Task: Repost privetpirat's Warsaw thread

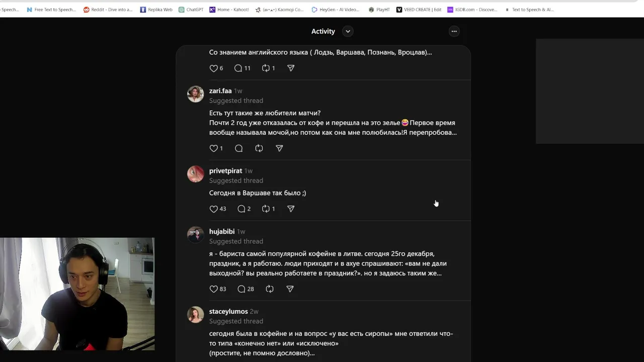Action: 266,209
